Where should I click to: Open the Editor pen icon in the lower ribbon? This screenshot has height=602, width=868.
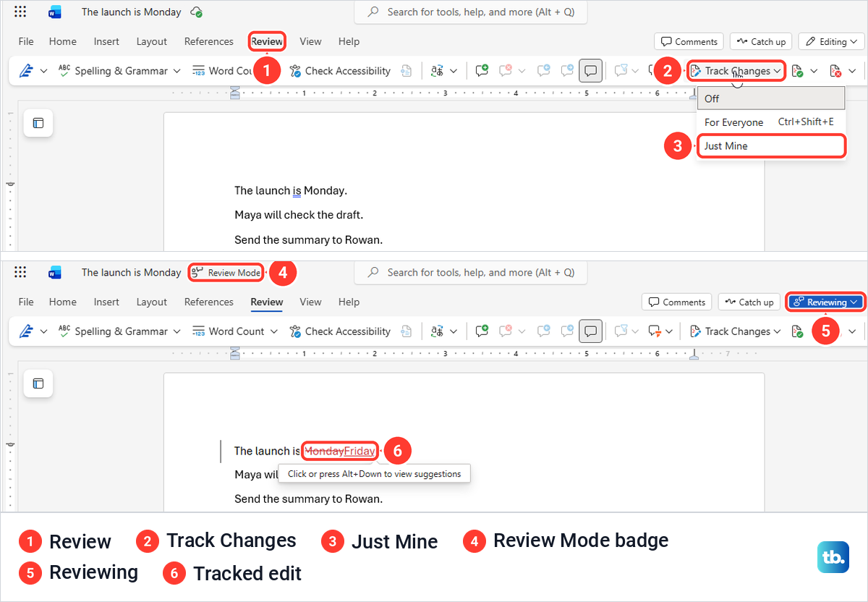click(x=27, y=331)
